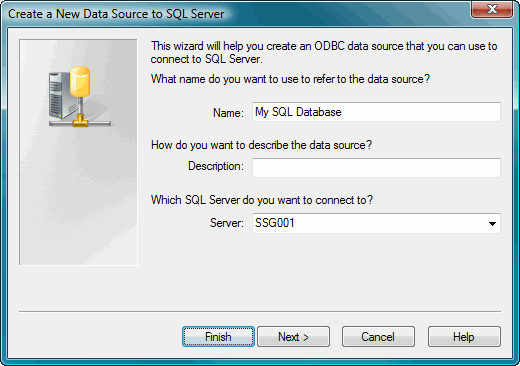
Task: Click the "Which SQL Server" question text
Action: [262, 200]
